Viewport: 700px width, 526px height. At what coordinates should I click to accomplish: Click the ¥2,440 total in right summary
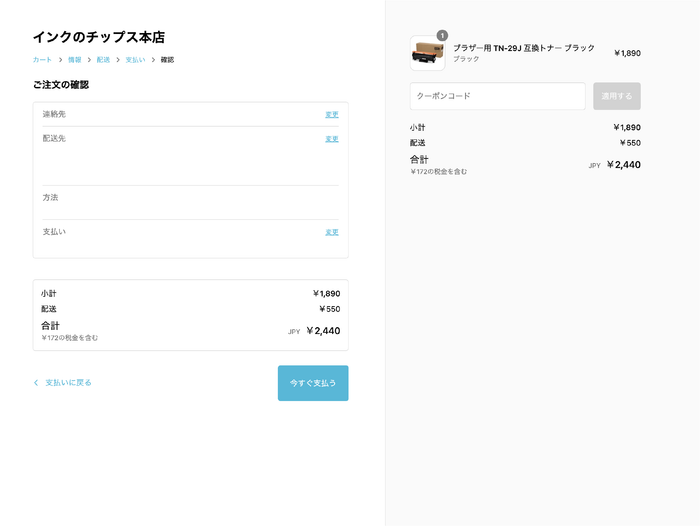coord(623,165)
